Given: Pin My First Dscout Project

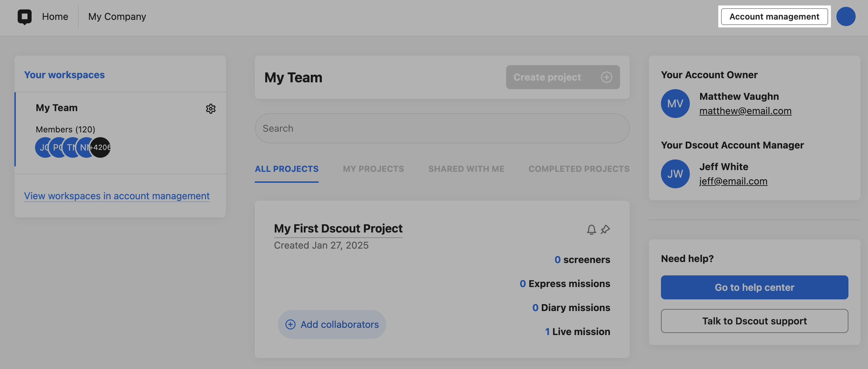Looking at the screenshot, I should tap(605, 229).
